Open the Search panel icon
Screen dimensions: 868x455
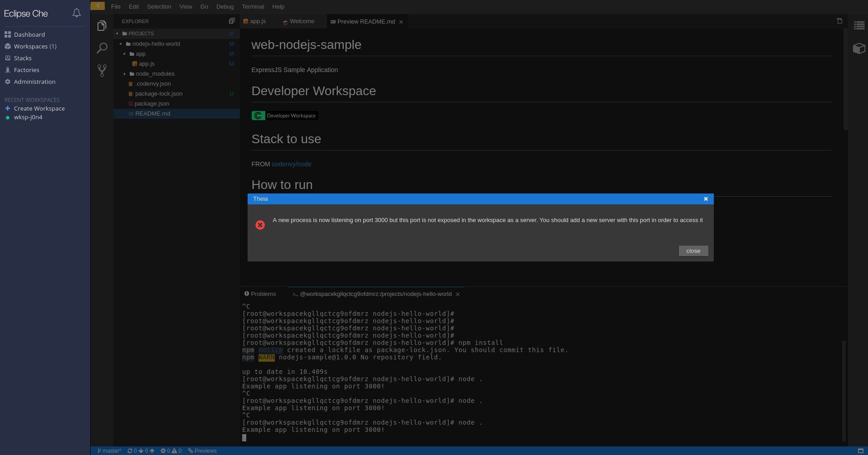pos(102,48)
